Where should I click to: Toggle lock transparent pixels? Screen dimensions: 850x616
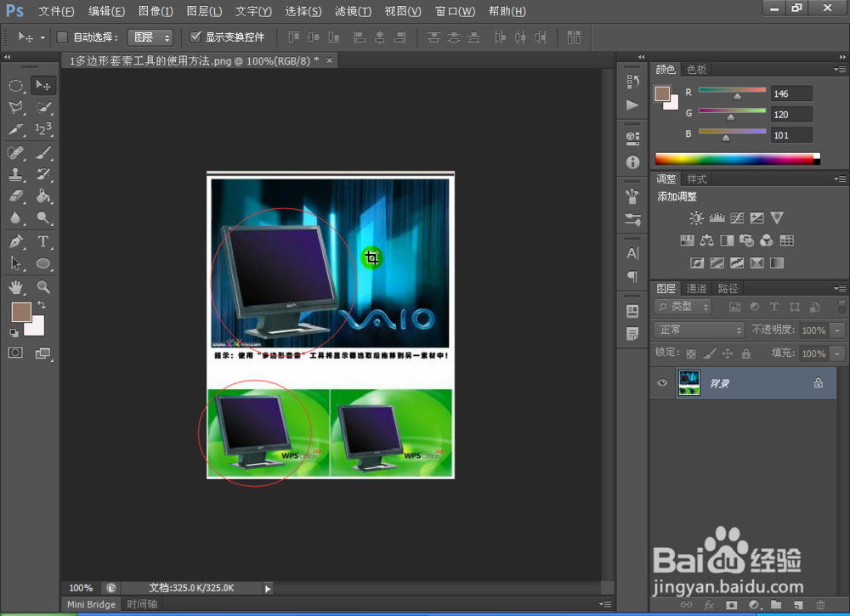pyautogui.click(x=690, y=353)
